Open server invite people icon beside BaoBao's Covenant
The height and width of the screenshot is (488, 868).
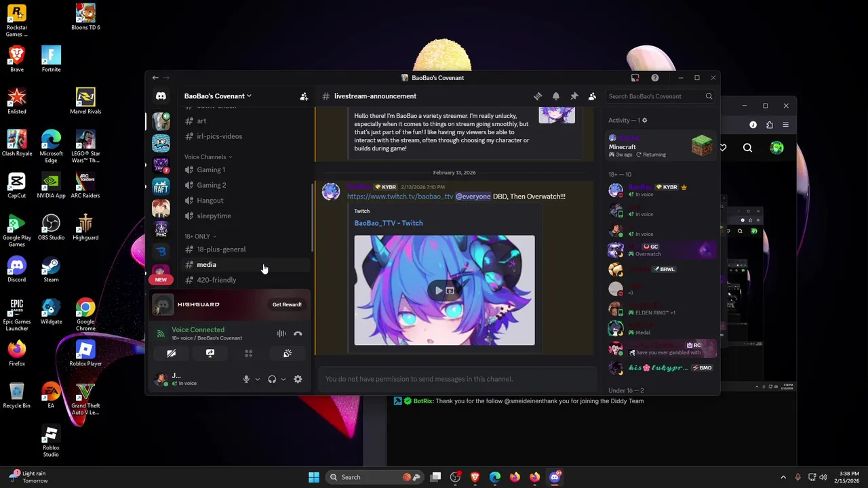304,96
